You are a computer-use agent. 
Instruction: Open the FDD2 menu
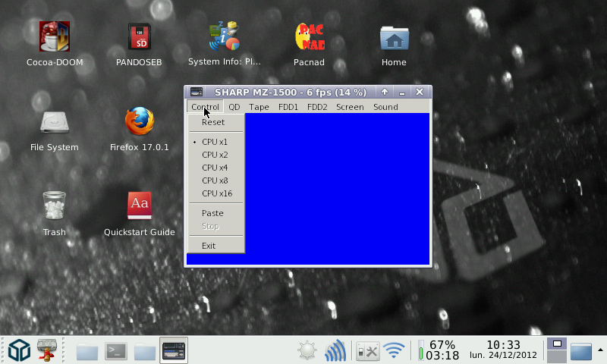tap(317, 107)
